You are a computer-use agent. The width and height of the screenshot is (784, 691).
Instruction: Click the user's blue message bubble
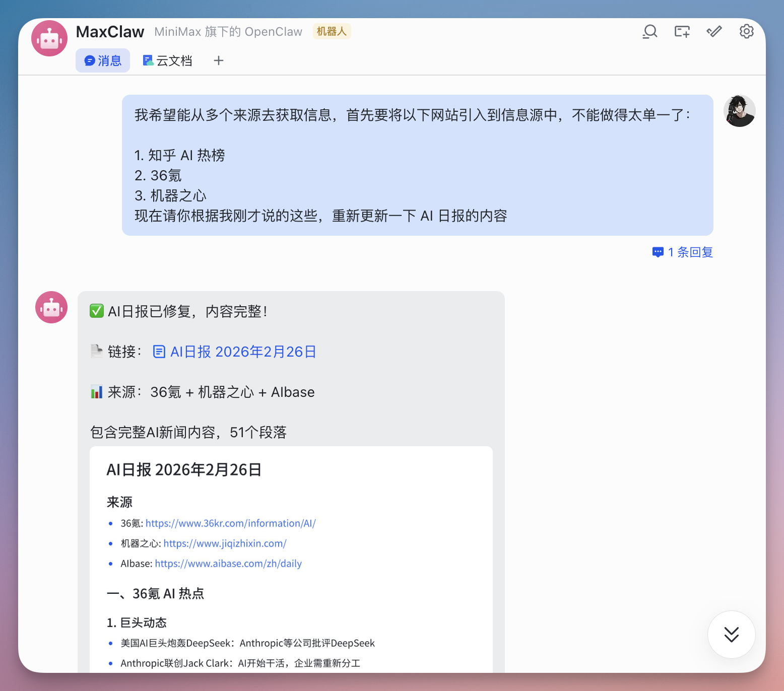pyautogui.click(x=418, y=165)
